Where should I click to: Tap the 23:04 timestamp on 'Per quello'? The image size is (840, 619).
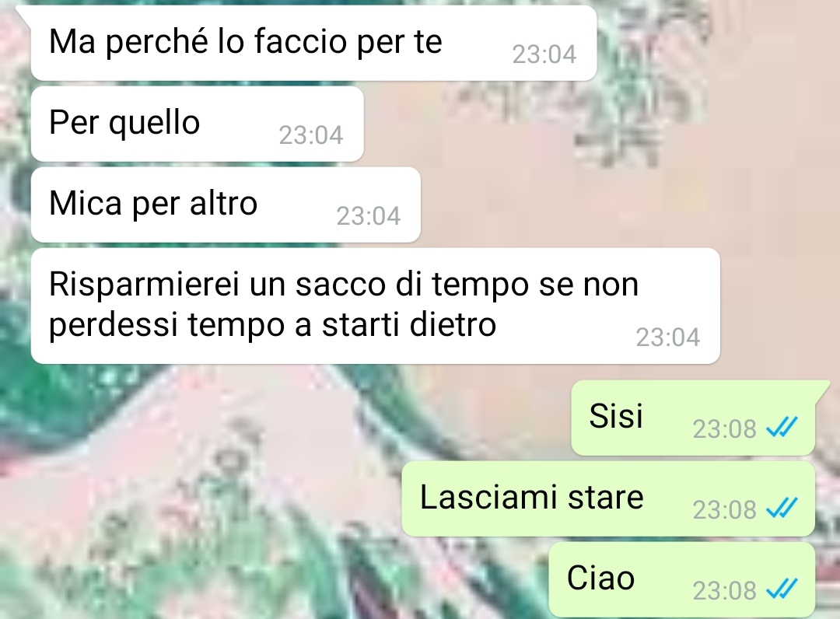click(310, 135)
